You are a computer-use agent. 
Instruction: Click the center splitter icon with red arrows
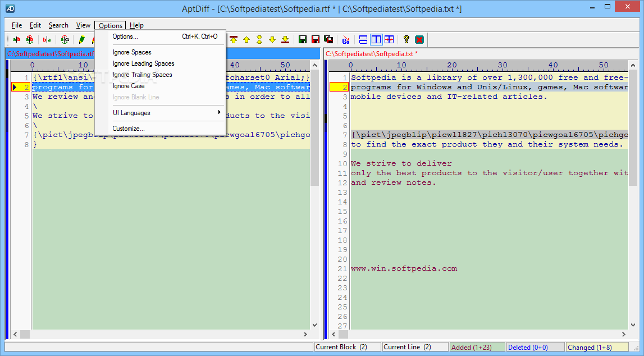389,39
